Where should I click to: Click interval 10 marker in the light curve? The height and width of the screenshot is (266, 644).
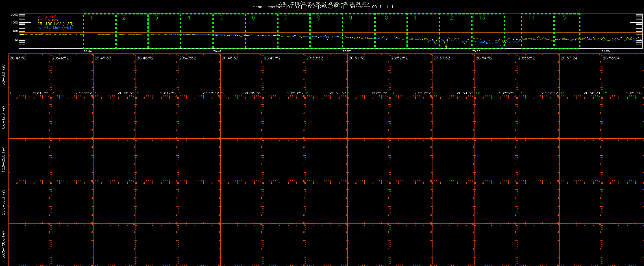point(385,18)
